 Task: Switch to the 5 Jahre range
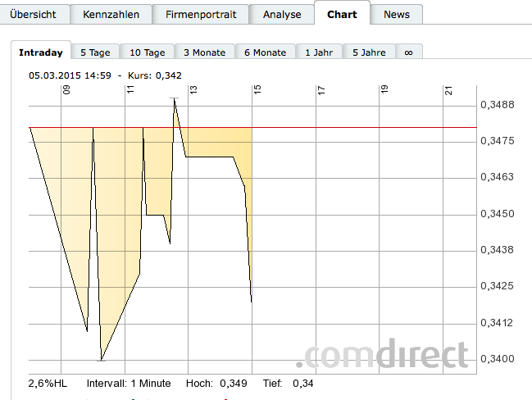(369, 52)
